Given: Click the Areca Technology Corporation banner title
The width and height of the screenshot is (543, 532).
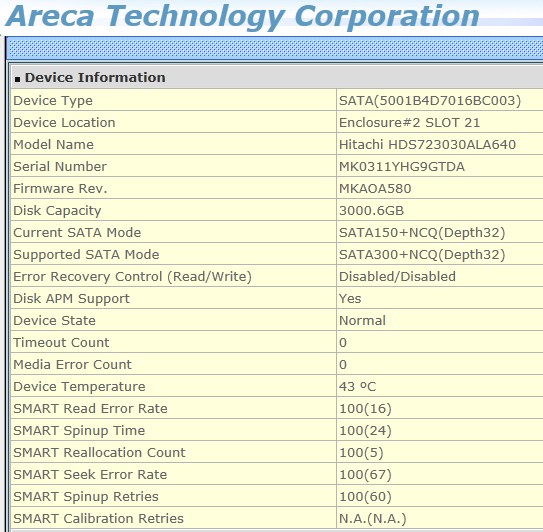Looking at the screenshot, I should [x=243, y=16].
